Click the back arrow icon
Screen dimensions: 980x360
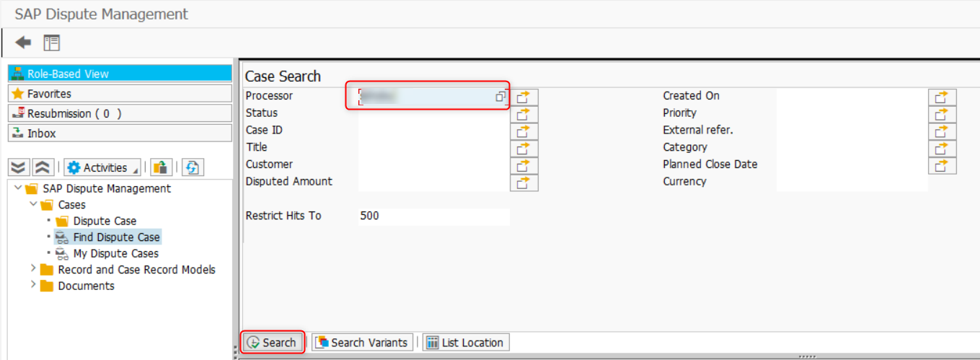[23, 43]
